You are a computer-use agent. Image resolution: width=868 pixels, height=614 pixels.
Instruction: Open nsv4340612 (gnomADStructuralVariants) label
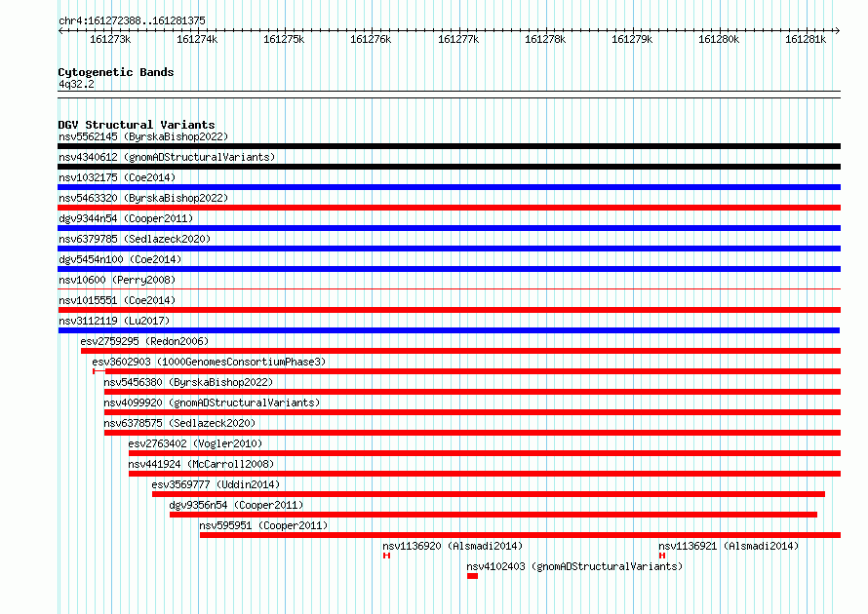[x=167, y=157]
